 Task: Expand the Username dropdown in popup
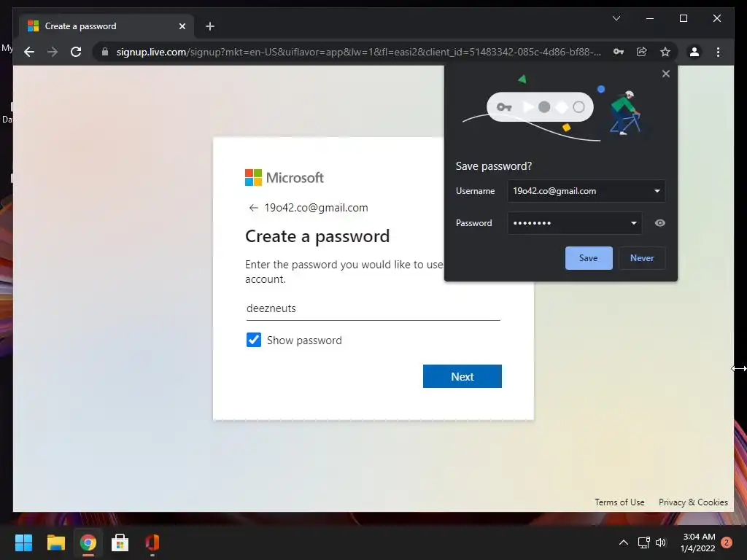pos(657,191)
